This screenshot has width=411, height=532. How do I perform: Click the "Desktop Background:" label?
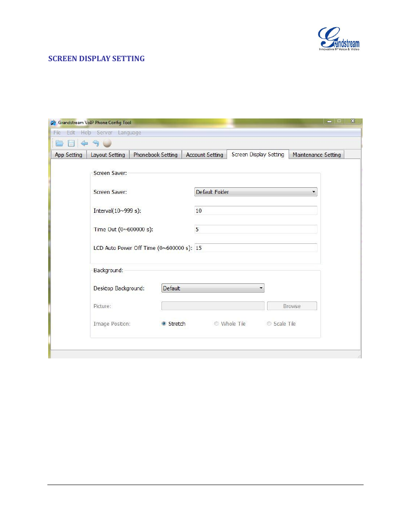click(x=119, y=289)
